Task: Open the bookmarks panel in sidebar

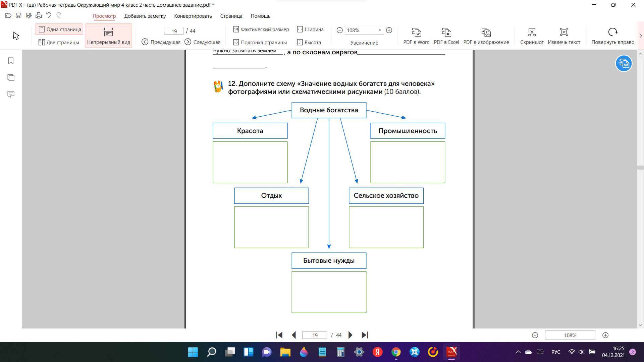Action: click(11, 61)
